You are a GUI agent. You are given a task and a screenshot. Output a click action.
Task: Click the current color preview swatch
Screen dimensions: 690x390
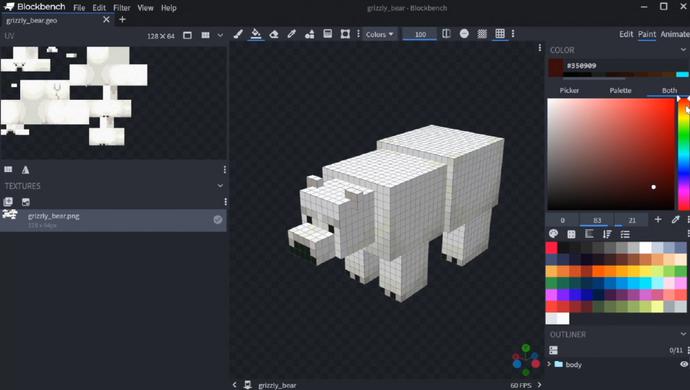point(556,67)
